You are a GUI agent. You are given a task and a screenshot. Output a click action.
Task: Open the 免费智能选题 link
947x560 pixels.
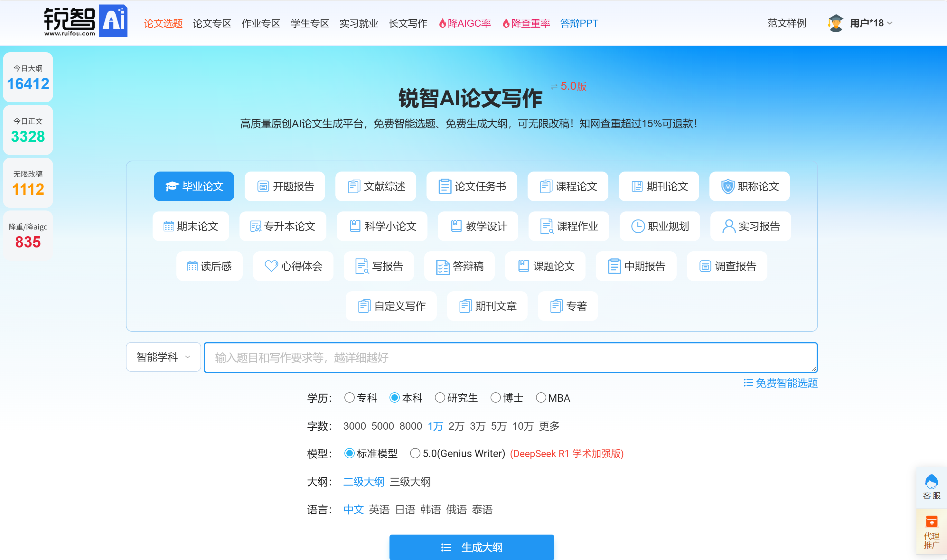pos(780,383)
